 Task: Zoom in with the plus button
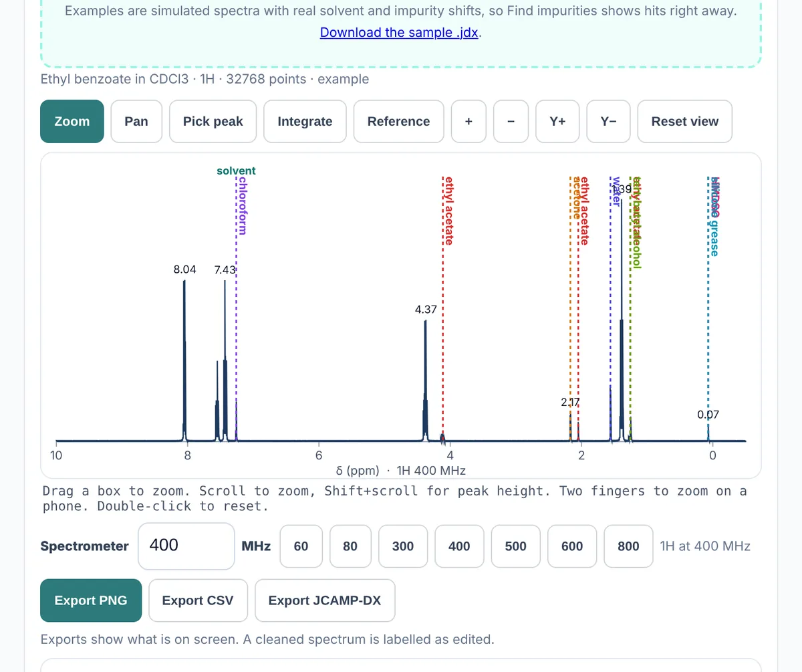point(469,121)
